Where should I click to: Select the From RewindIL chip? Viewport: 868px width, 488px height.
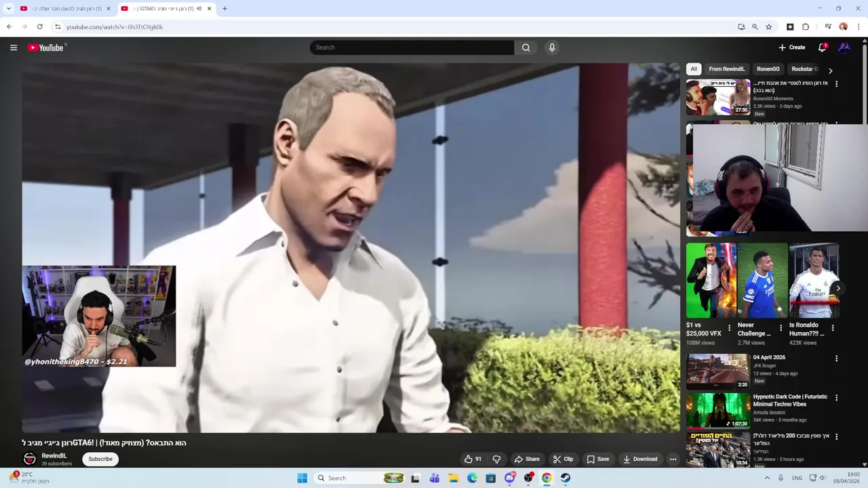click(726, 69)
